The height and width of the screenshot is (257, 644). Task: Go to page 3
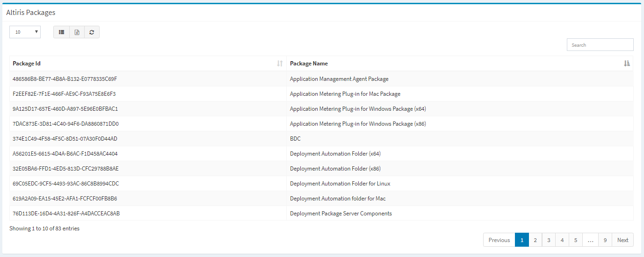[549, 240]
